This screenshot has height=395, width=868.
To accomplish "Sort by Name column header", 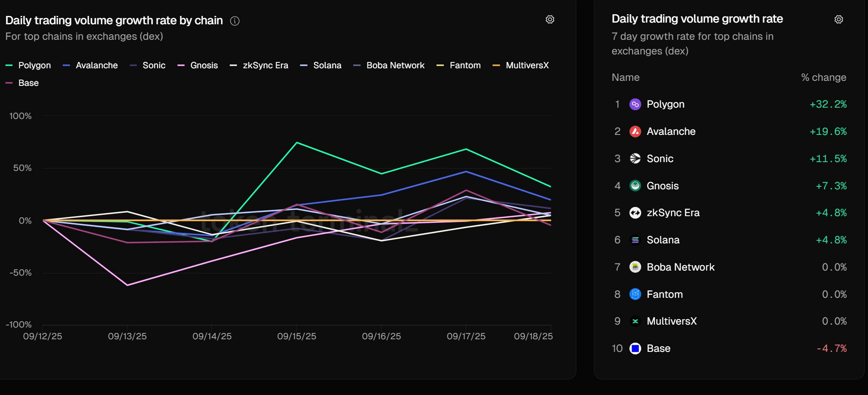I will (626, 77).
